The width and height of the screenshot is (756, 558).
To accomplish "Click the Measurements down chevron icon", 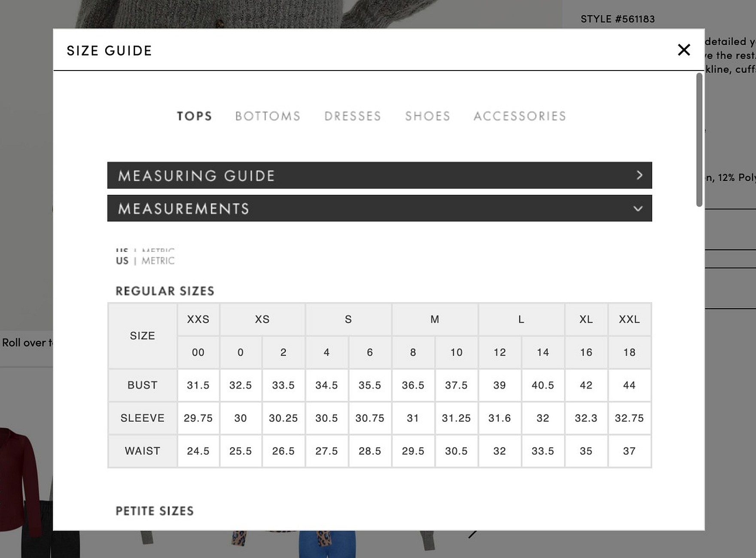I will tap(638, 208).
